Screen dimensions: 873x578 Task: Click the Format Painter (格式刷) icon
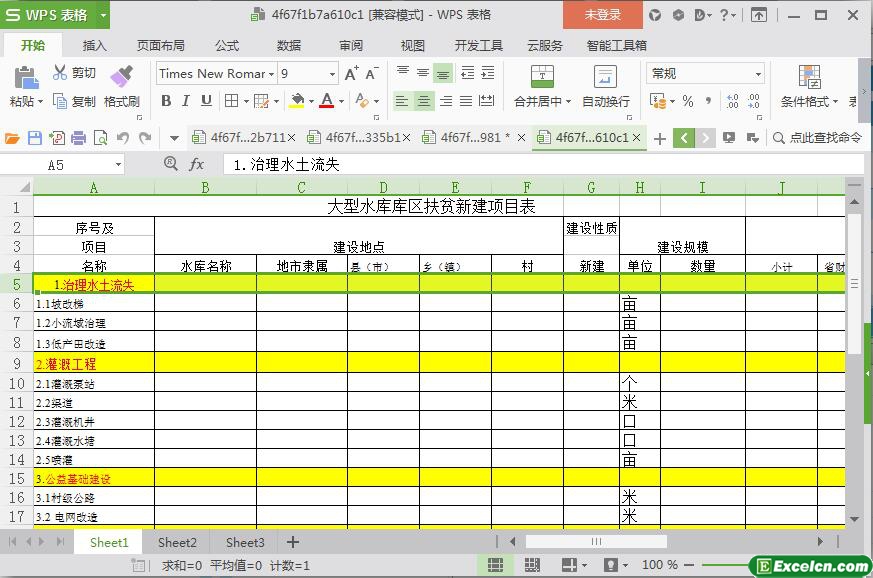[x=121, y=77]
